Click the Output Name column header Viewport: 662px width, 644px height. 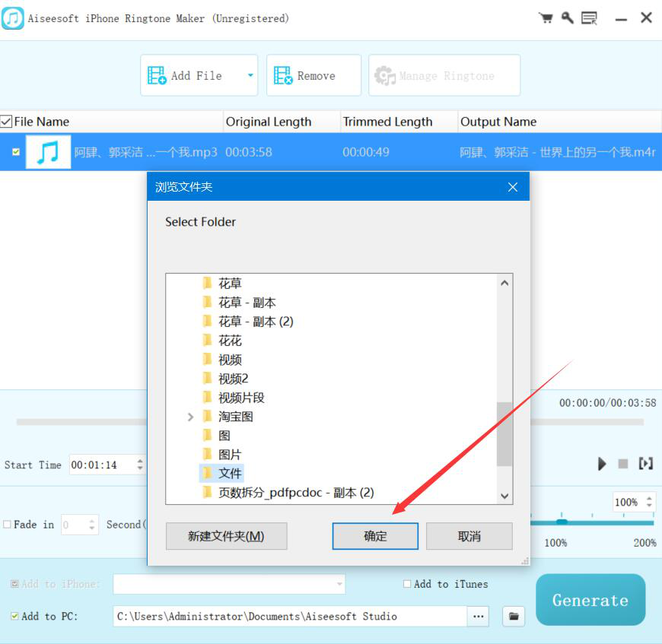559,122
